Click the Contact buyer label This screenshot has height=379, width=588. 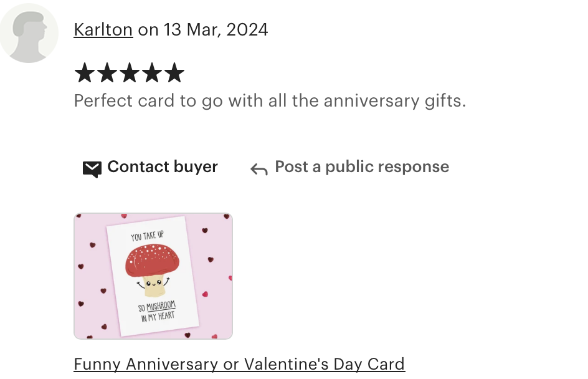(x=163, y=166)
